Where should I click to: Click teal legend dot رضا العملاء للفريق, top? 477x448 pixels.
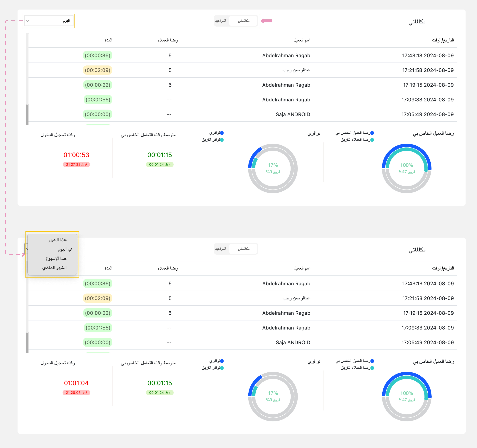tap(372, 140)
